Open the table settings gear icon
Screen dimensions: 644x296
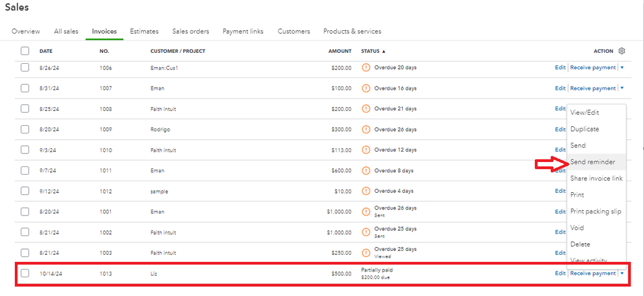pyautogui.click(x=621, y=51)
